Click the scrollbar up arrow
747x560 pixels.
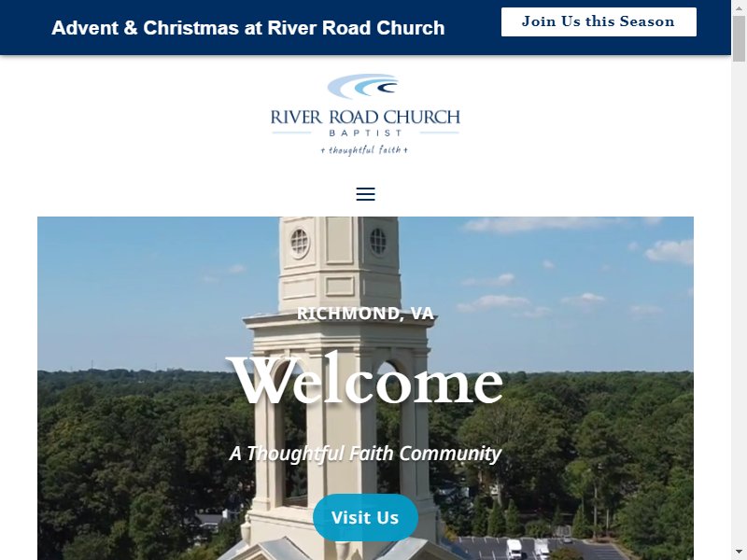click(739, 7)
